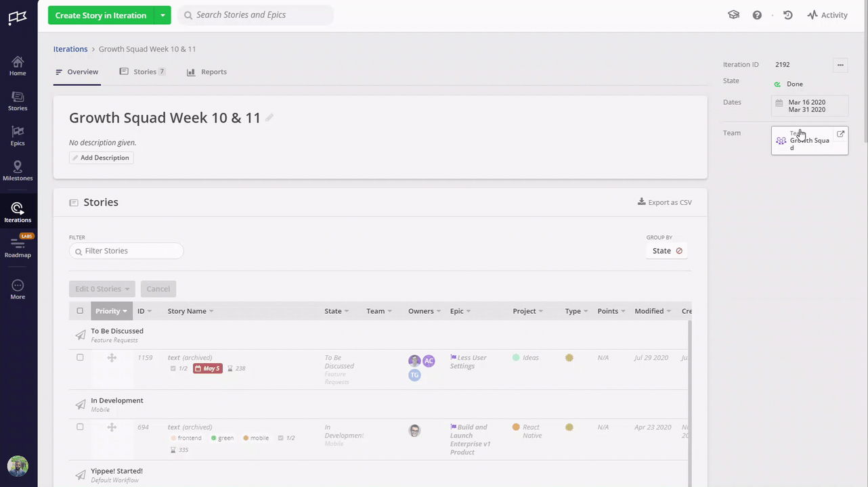The image size is (868, 487).
Task: Select checkbox for story 1159
Action: point(80,357)
